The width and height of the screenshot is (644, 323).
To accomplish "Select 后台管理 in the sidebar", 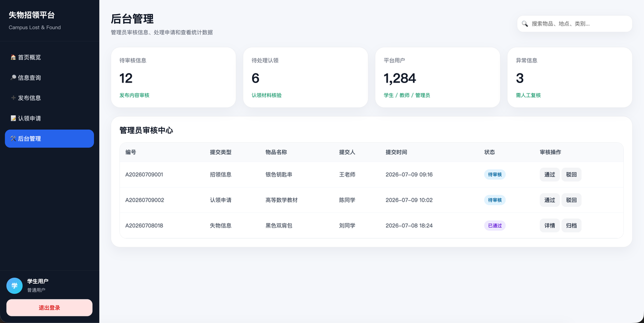I will pos(49,138).
